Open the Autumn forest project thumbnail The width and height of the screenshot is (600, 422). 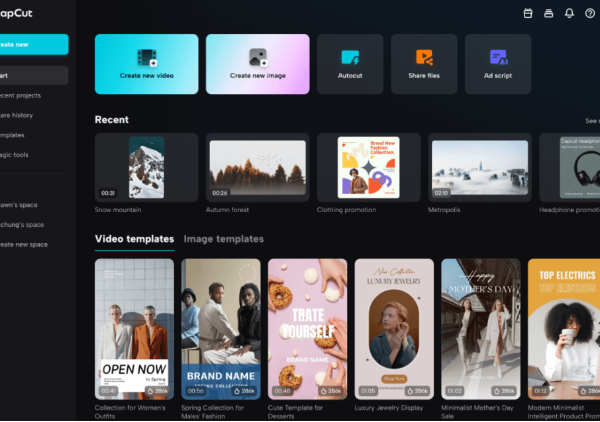(x=257, y=168)
